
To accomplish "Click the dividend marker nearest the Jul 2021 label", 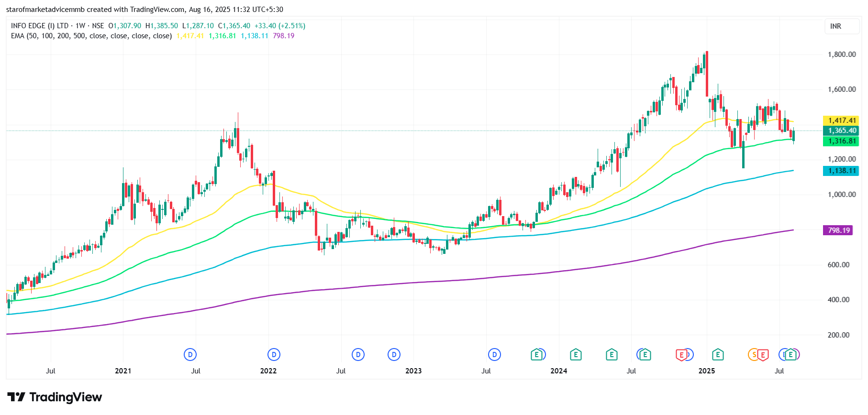I will tap(190, 355).
